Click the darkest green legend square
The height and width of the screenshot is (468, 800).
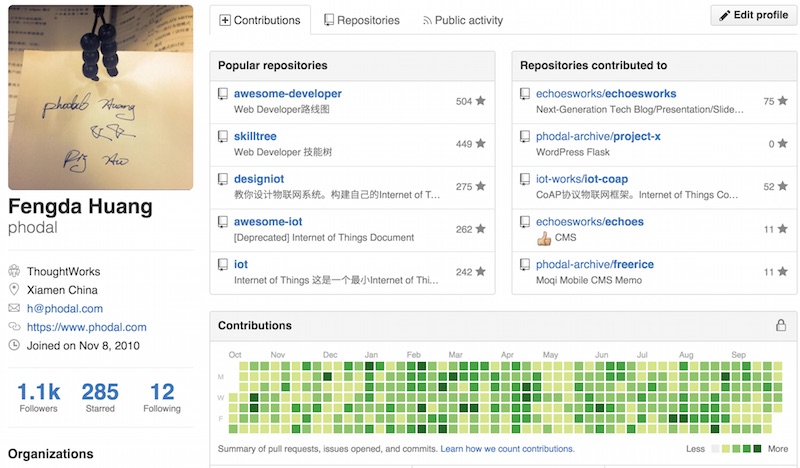click(x=757, y=449)
